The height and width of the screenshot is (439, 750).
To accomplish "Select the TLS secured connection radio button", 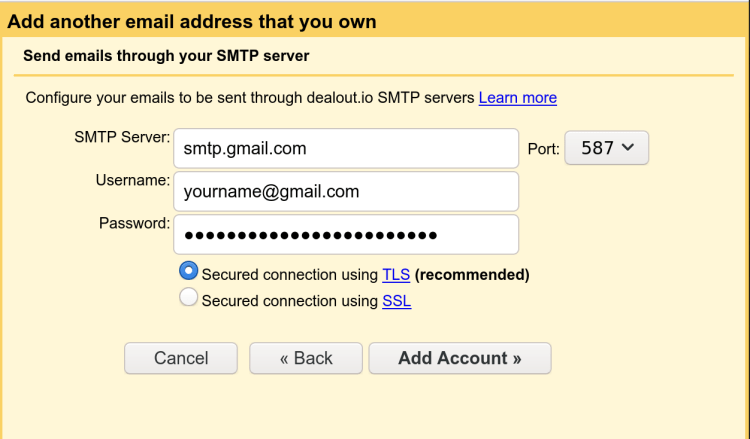I will pyautogui.click(x=188, y=272).
